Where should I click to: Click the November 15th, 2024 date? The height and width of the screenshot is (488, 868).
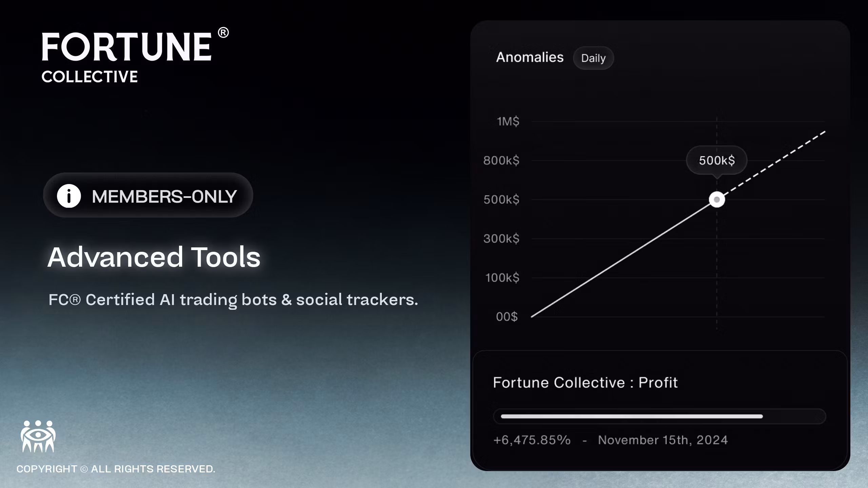coord(663,440)
